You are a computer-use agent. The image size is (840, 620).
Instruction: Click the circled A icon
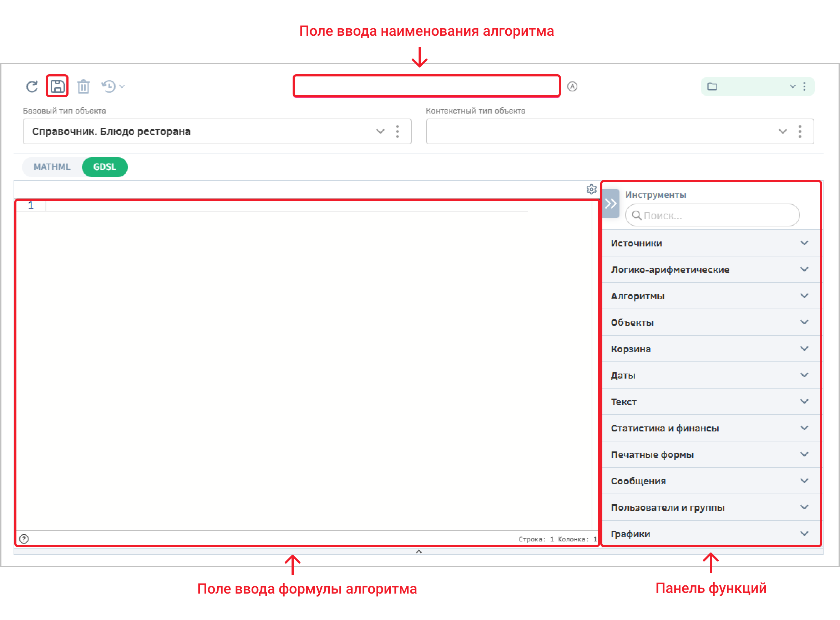click(572, 87)
